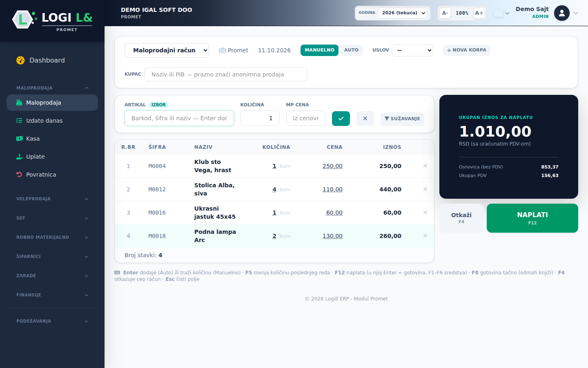
Task: Expand the SEF sidebar group
Action: click(52, 218)
